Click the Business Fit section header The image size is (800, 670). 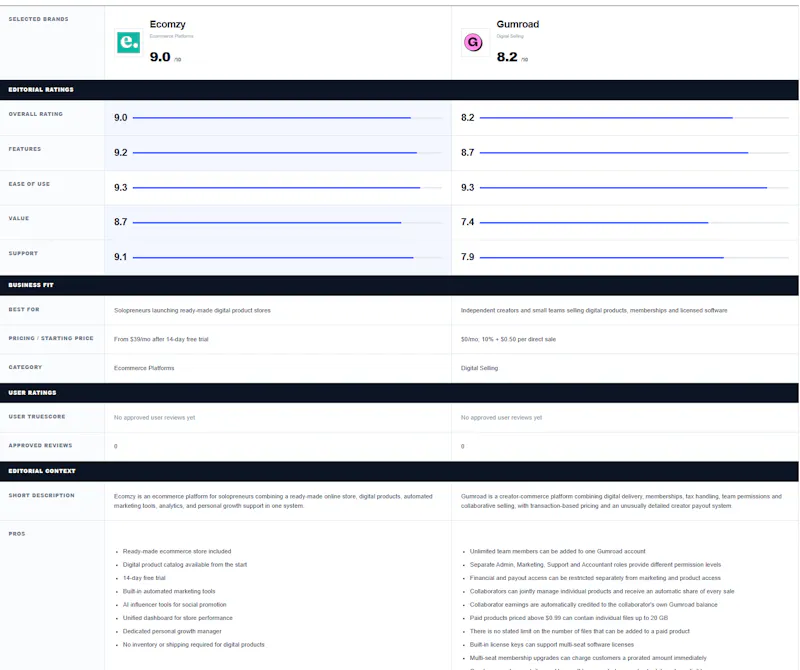tap(399, 285)
